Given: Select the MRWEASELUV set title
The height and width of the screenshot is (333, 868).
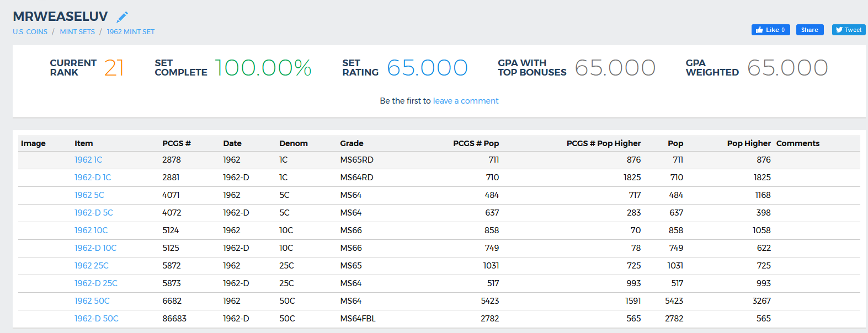Looking at the screenshot, I should [60, 17].
